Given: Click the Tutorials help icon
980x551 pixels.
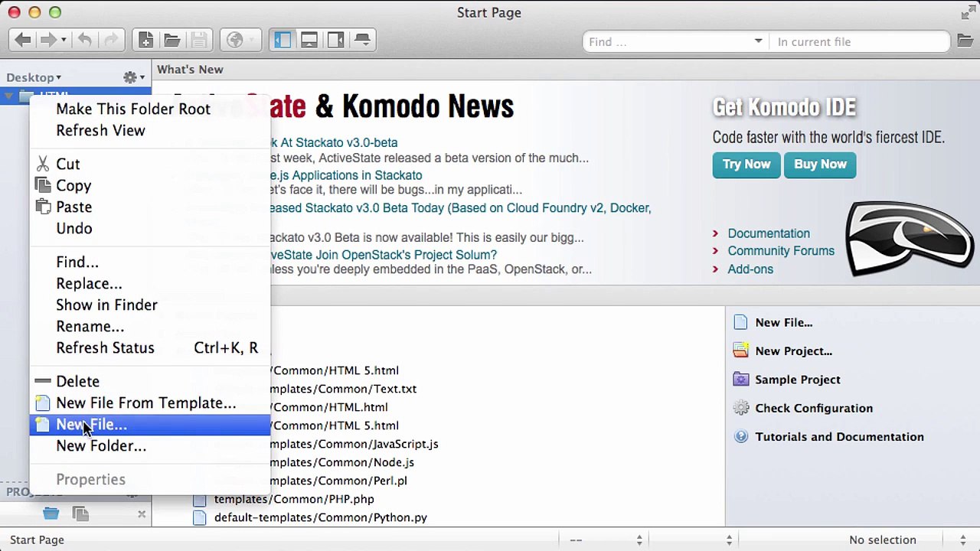Looking at the screenshot, I should (x=740, y=436).
